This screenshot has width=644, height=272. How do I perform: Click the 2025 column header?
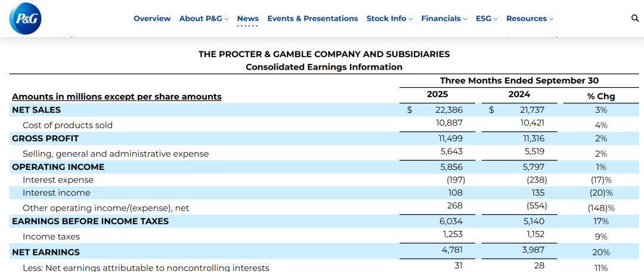point(438,94)
